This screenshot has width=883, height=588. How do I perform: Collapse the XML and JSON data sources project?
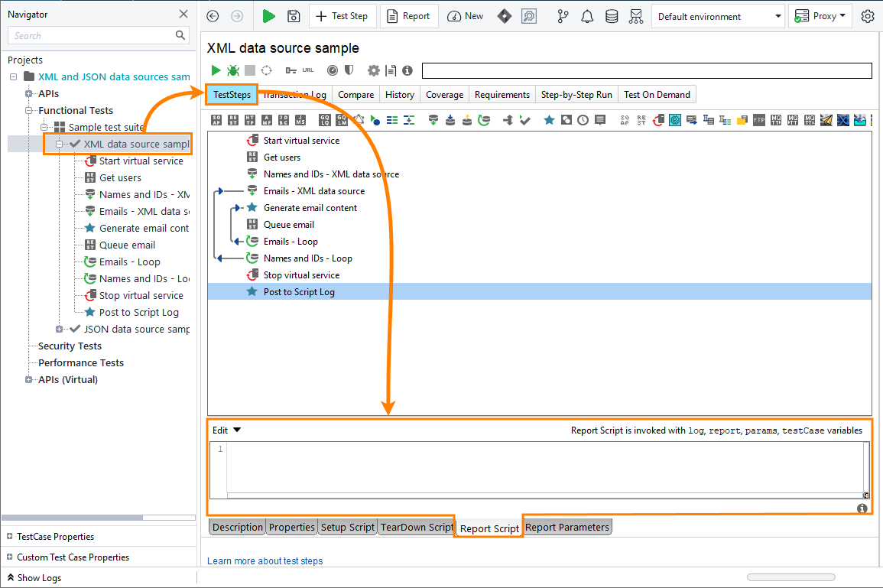point(14,76)
